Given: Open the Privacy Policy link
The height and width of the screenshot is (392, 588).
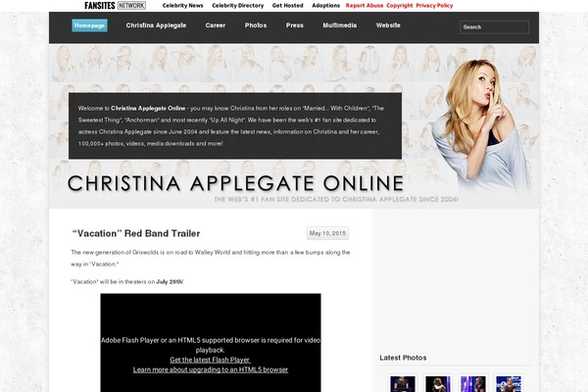Looking at the screenshot, I should tap(434, 6).
